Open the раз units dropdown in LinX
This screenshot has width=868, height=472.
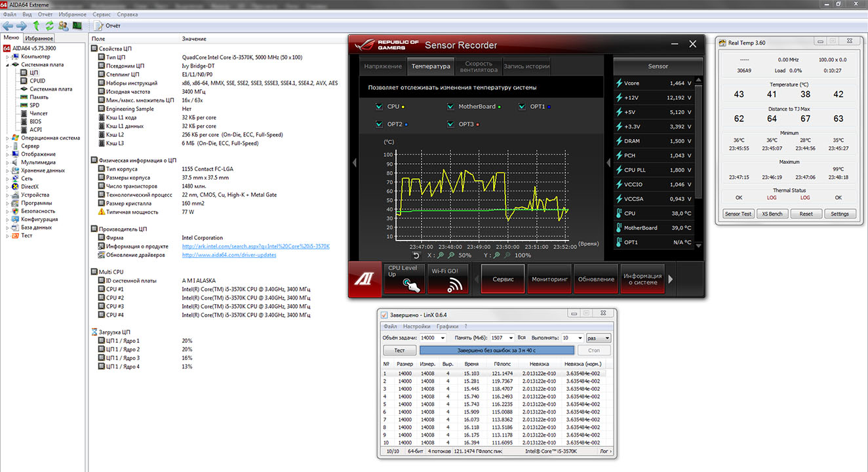599,338
